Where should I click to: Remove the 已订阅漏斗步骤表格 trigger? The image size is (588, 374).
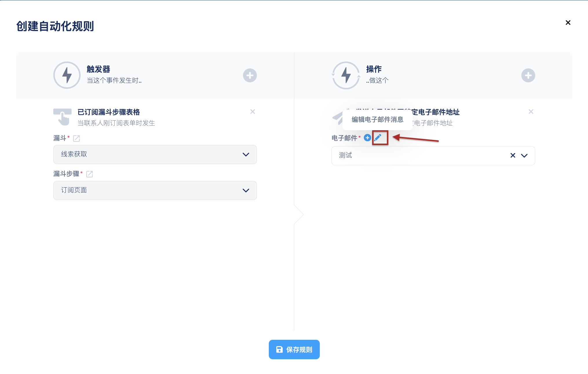[253, 112]
